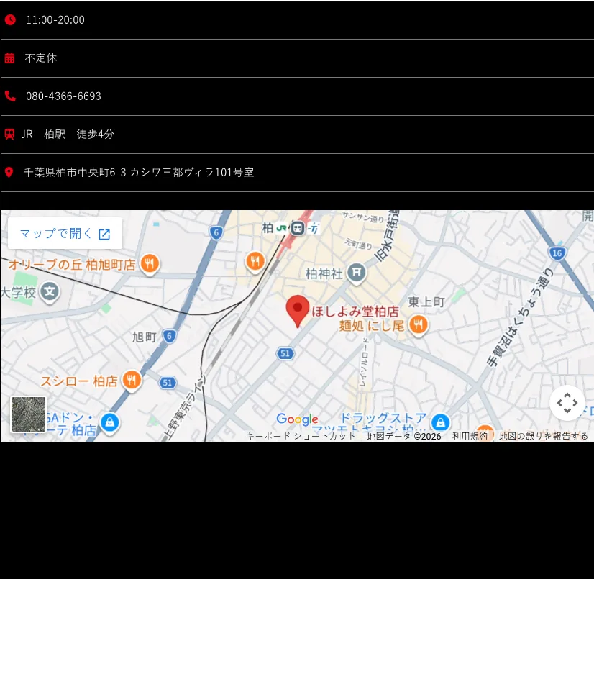Click the unlabeled orange restaurant marker near the railway
Image resolution: width=594 pixels, height=700 pixels.
[x=255, y=261]
